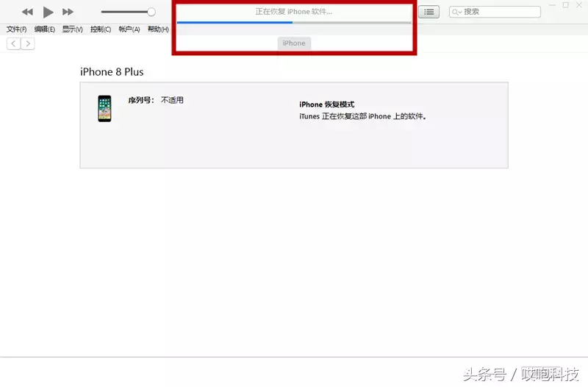Click the iTunes 正在恢复这部 iPhone text
Screen dimensions: 588x387
coord(362,116)
